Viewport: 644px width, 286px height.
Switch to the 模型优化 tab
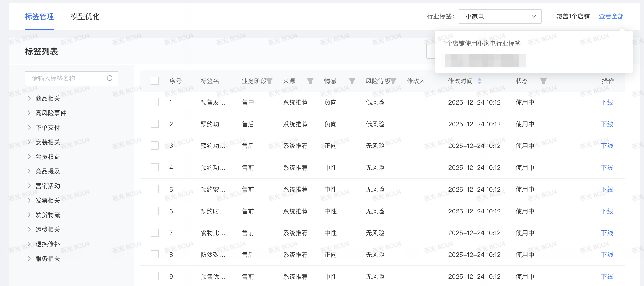click(x=85, y=16)
